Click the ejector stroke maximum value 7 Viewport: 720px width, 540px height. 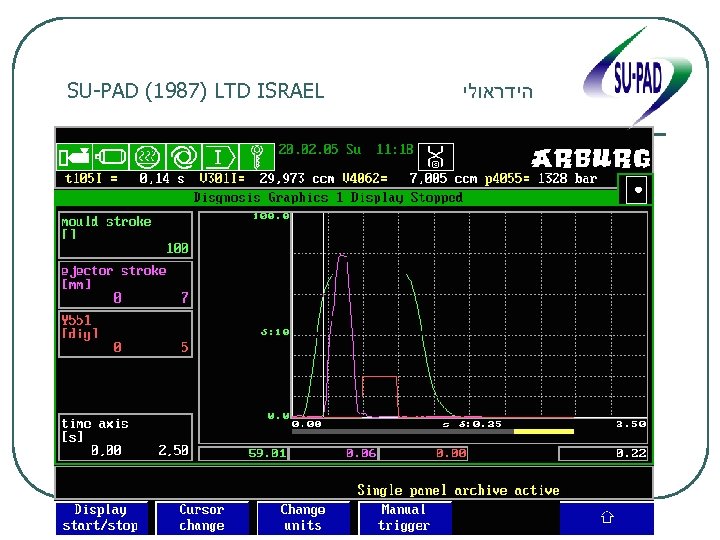click(185, 298)
